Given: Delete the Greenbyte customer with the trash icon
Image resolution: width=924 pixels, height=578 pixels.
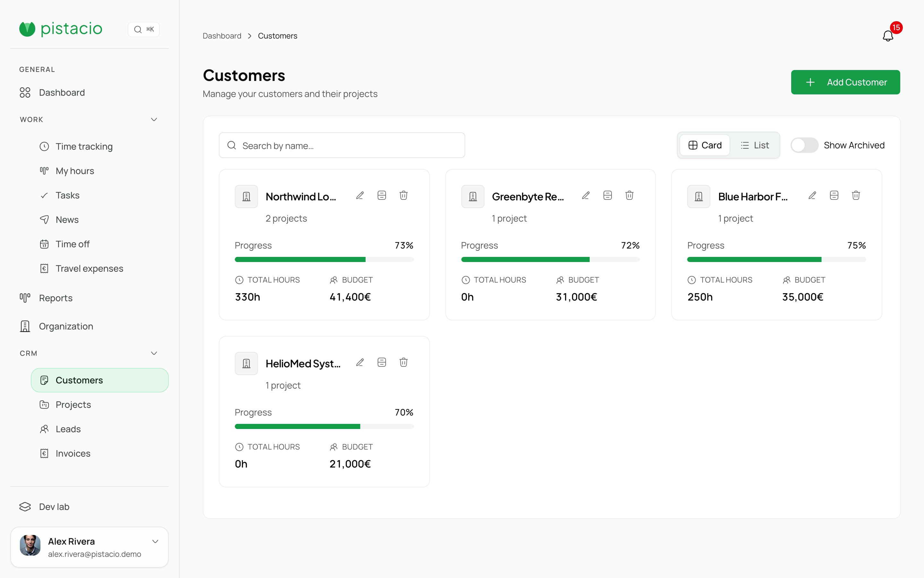Looking at the screenshot, I should pos(629,196).
